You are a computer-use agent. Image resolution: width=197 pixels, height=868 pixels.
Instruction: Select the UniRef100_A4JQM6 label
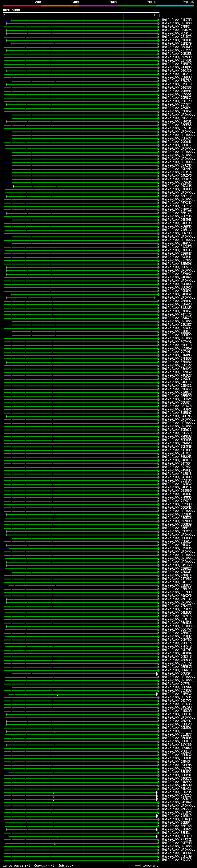click(177, 67)
